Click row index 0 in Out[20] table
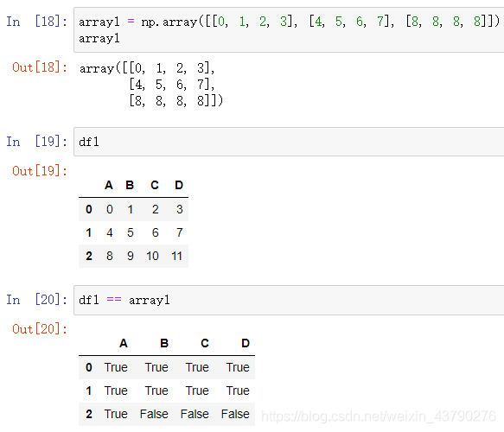 click(x=89, y=367)
